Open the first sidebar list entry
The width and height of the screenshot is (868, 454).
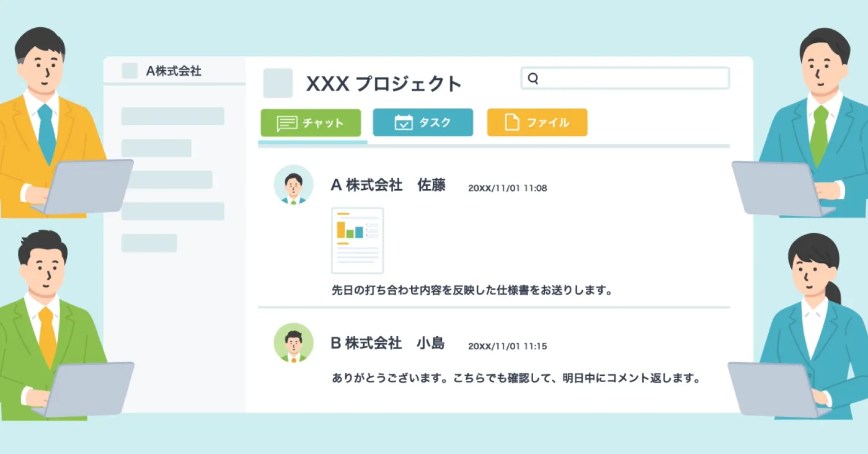(173, 117)
